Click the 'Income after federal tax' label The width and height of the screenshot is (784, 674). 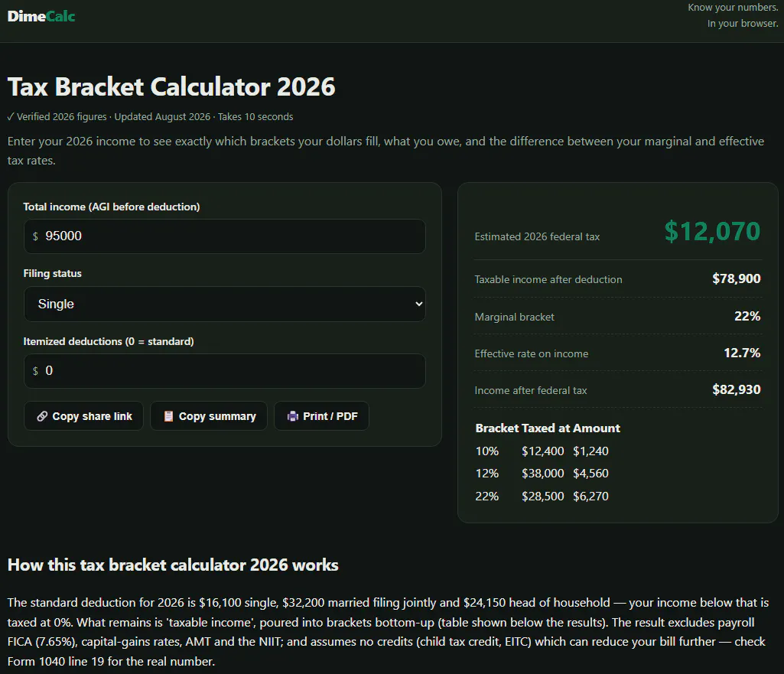(531, 390)
